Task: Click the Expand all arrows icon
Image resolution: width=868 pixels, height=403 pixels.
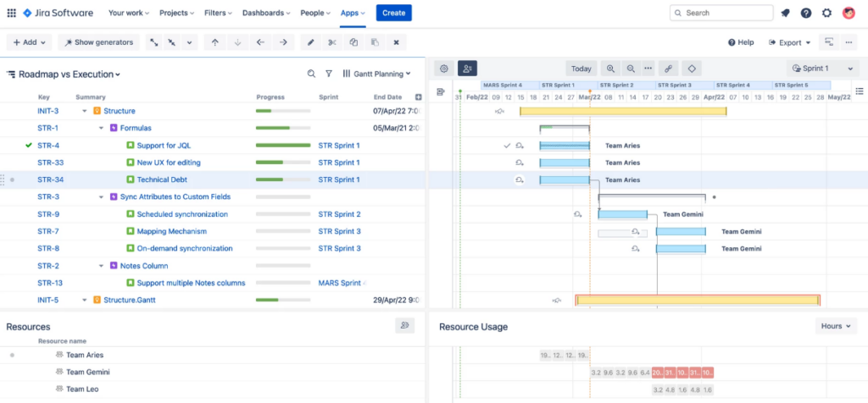Action: pyautogui.click(x=153, y=42)
